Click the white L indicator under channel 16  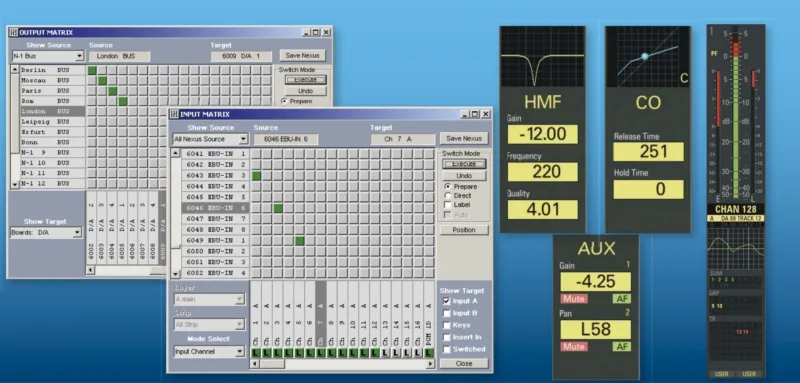tap(418, 352)
